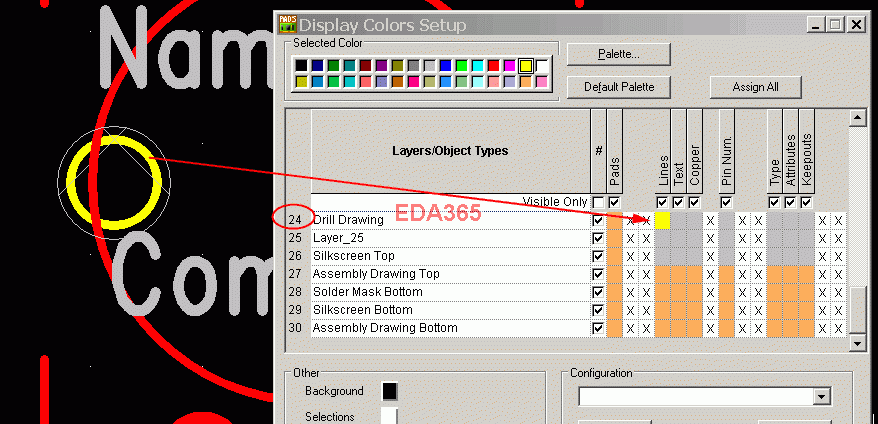Toggle the Keepouts column checkbox

tap(806, 202)
